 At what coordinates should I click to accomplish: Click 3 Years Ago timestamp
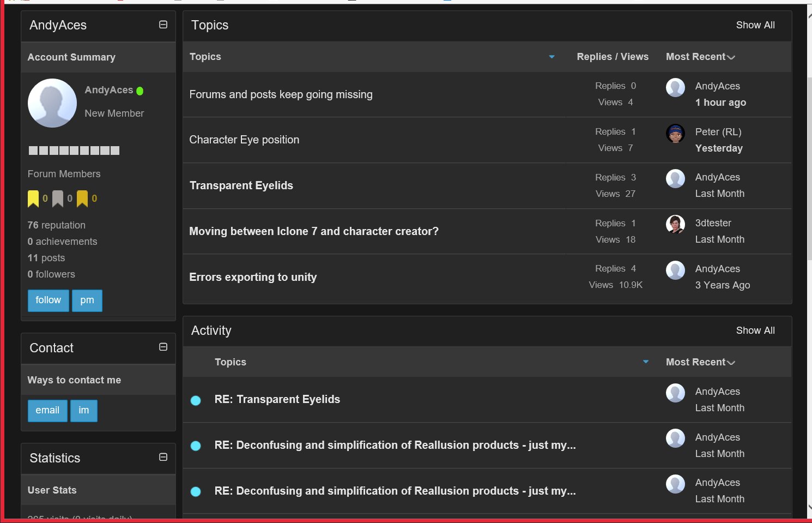coord(723,285)
